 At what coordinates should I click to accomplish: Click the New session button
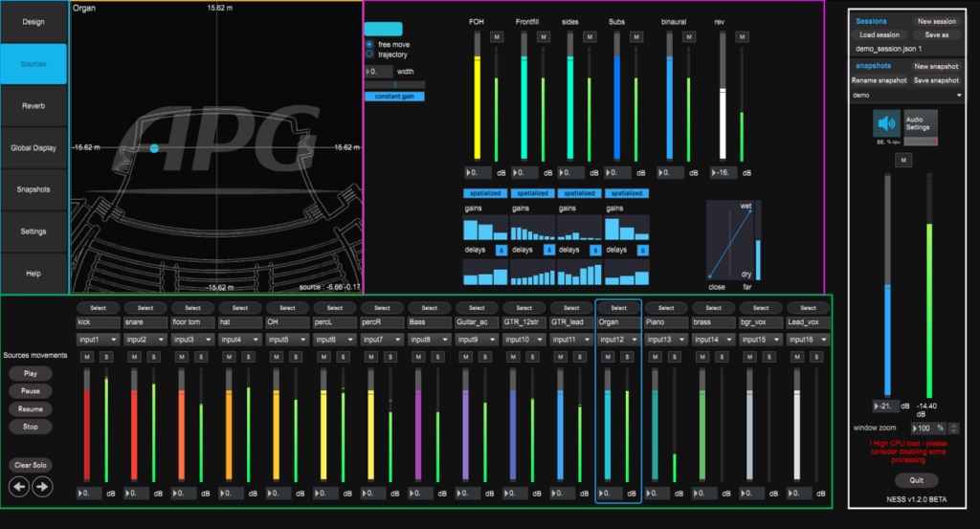(936, 21)
